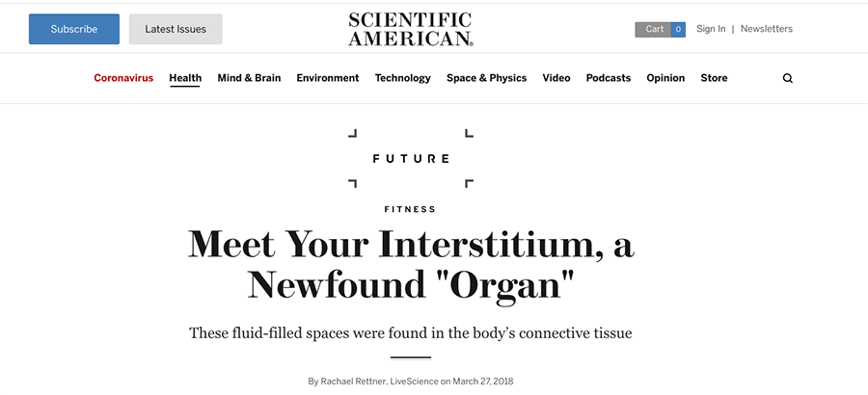Open the Opinion section
Viewport: 868px width, 395px height.
tap(665, 78)
